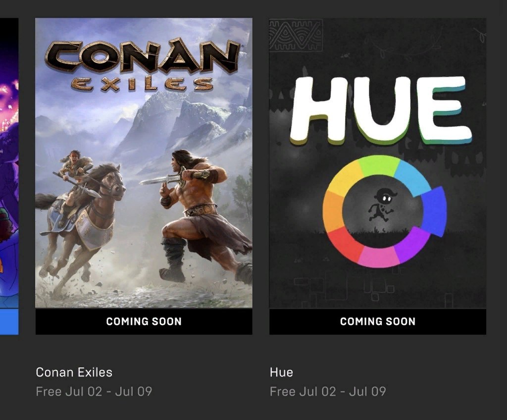Click tribal pattern emblem on Hue cover
The height and width of the screenshot is (420, 507).
[296, 35]
